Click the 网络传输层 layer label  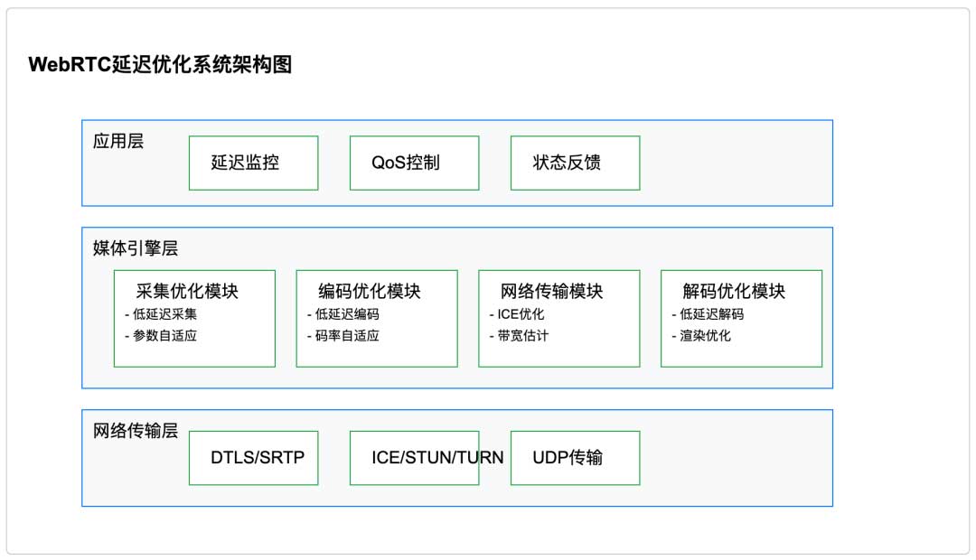pyautogui.click(x=136, y=431)
